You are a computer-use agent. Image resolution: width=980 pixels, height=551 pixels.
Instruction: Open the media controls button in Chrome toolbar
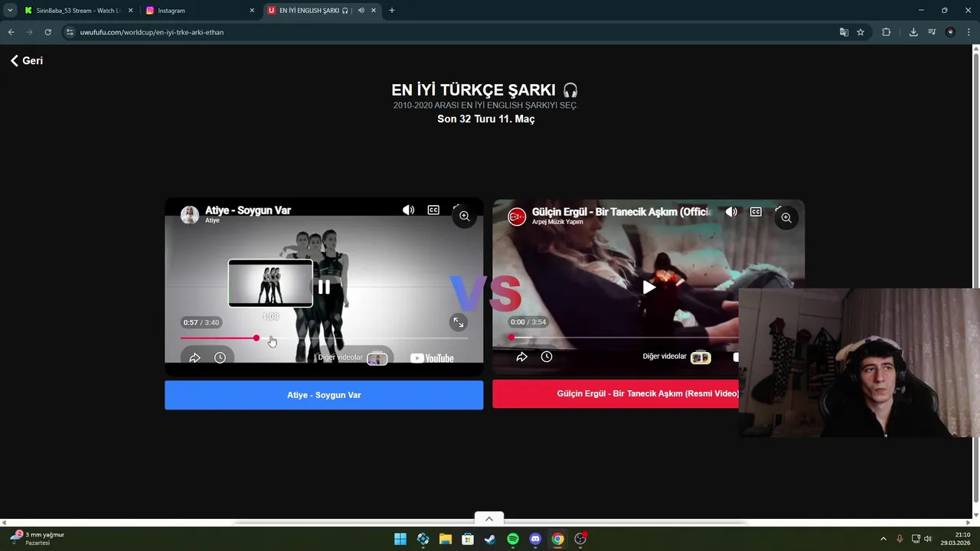[932, 32]
